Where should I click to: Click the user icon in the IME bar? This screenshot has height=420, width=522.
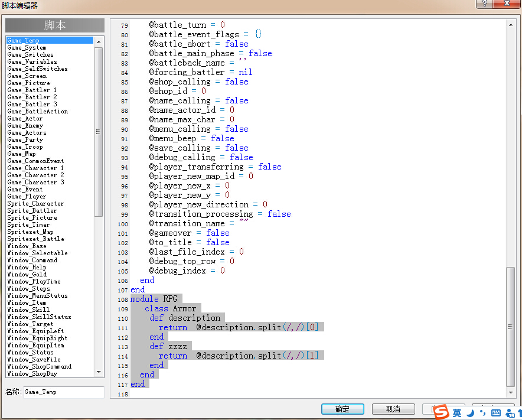(510, 414)
